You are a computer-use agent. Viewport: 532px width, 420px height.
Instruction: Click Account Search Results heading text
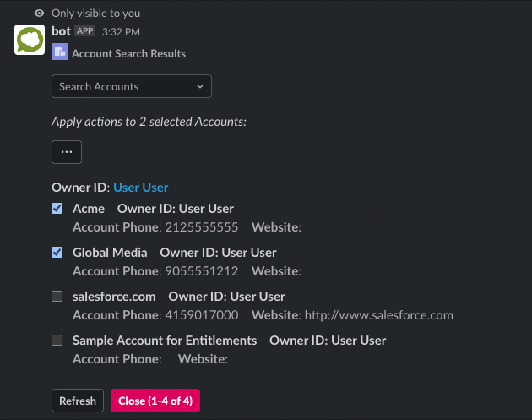tap(128, 53)
